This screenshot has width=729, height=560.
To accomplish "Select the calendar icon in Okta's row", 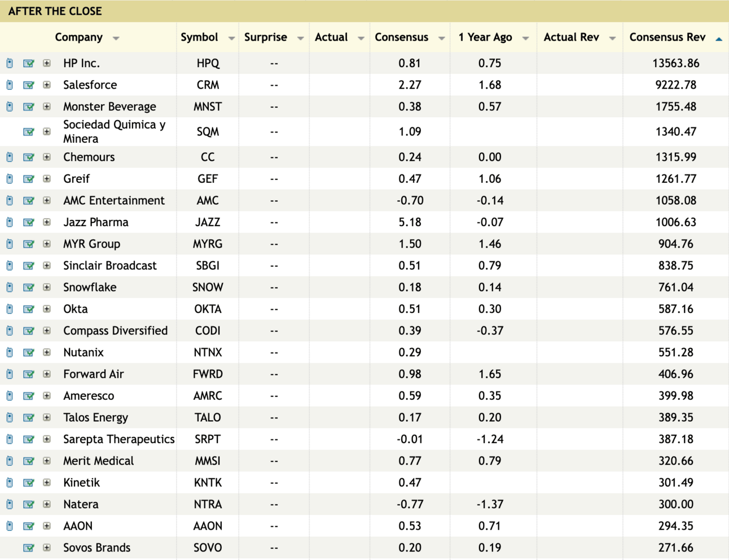I will 29,310.
